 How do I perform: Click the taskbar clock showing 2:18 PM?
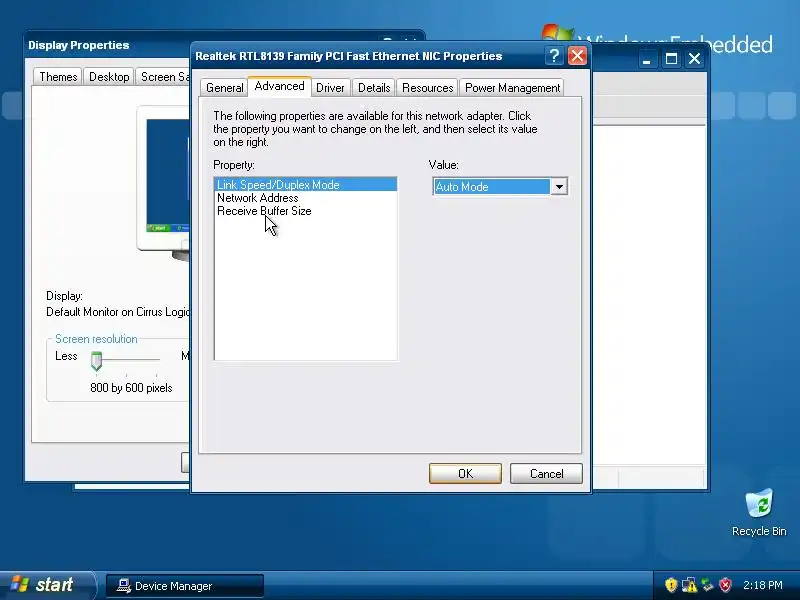click(x=762, y=585)
